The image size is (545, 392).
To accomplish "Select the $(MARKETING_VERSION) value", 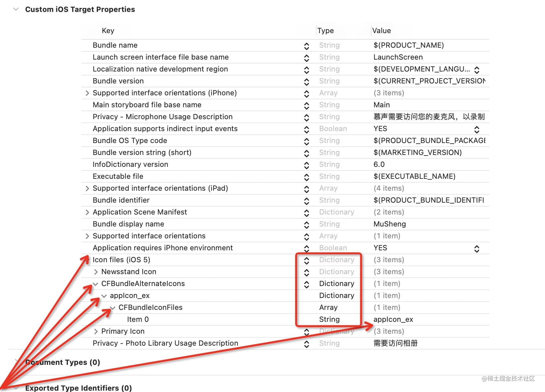I will [x=418, y=153].
